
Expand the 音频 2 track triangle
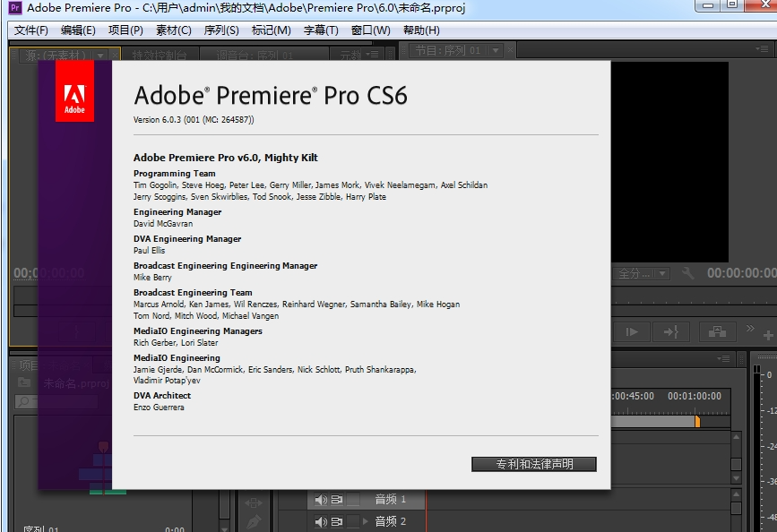click(x=366, y=521)
